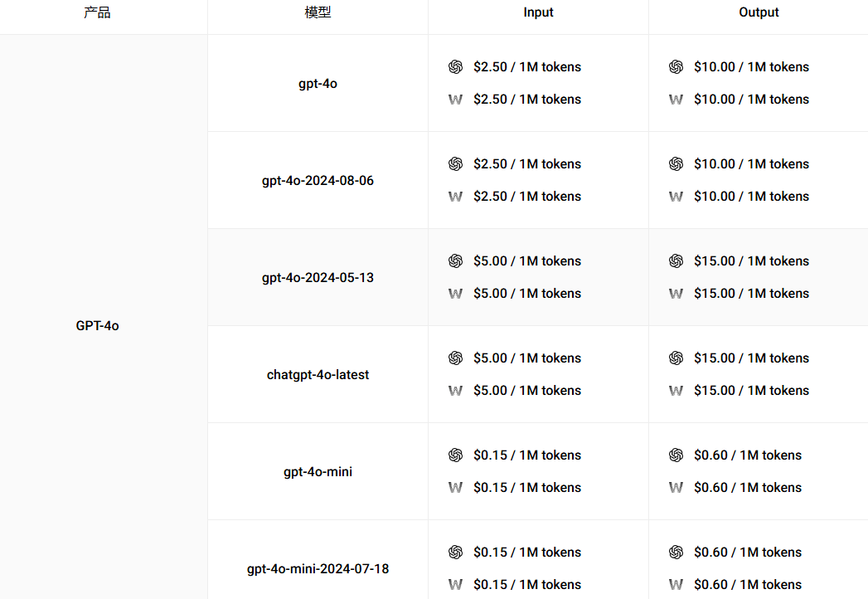Click OpenAI logo in gpt-4o-2024-08-06 Output cell
The height and width of the screenshot is (599, 868).
pos(676,164)
